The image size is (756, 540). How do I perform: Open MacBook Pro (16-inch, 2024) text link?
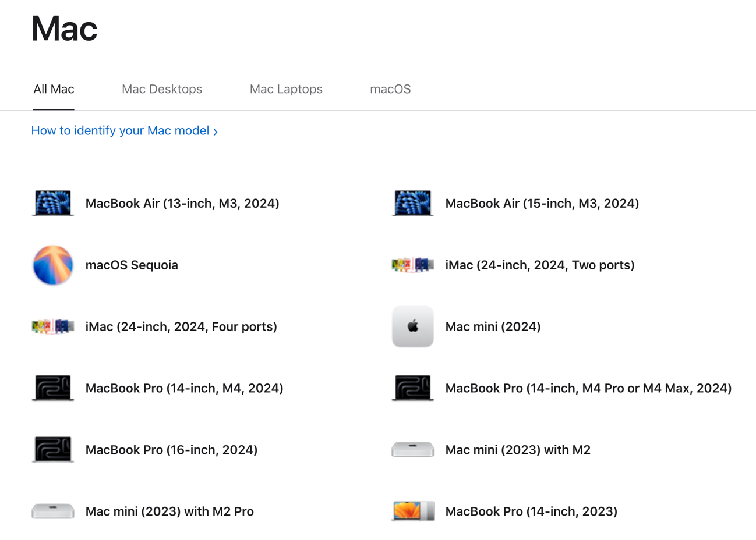[x=171, y=450]
